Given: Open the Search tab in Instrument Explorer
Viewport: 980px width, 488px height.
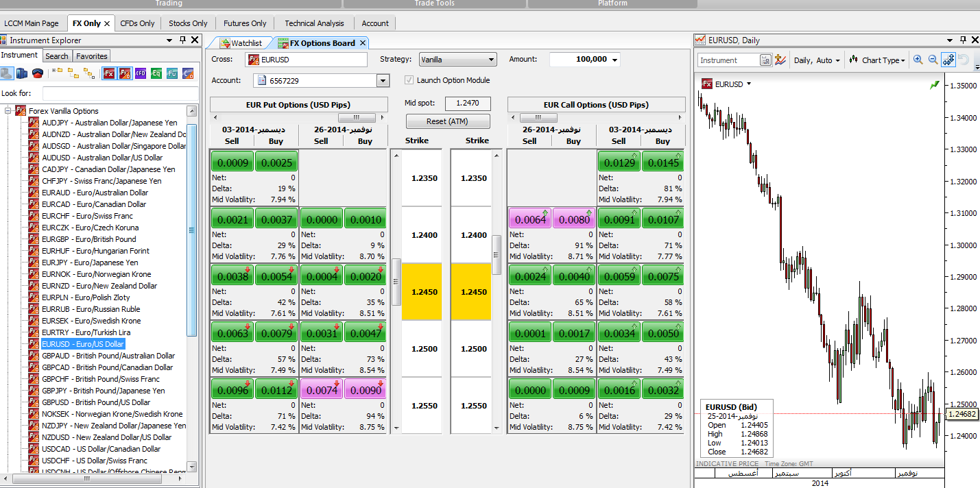Looking at the screenshot, I should coord(57,56).
